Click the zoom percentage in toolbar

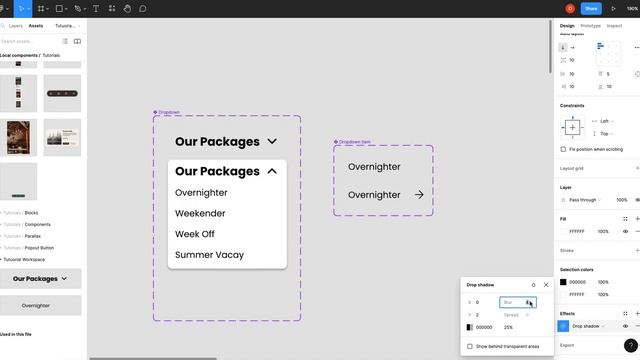tap(633, 9)
